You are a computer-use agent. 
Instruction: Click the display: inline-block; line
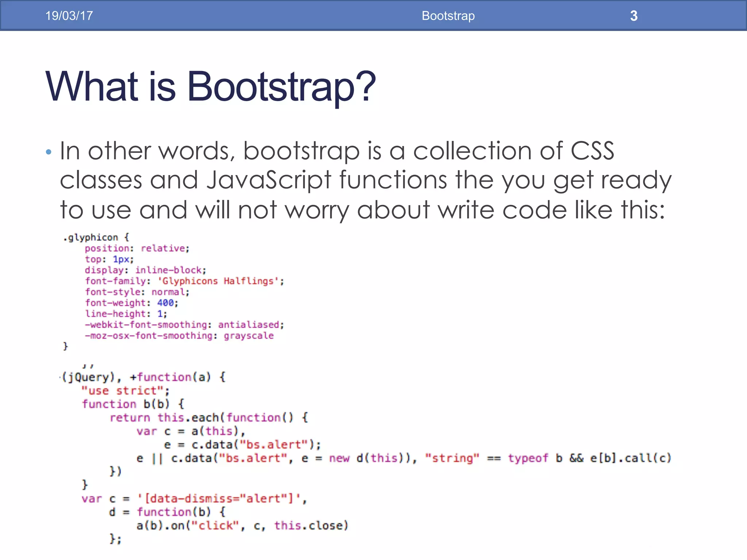pos(146,270)
